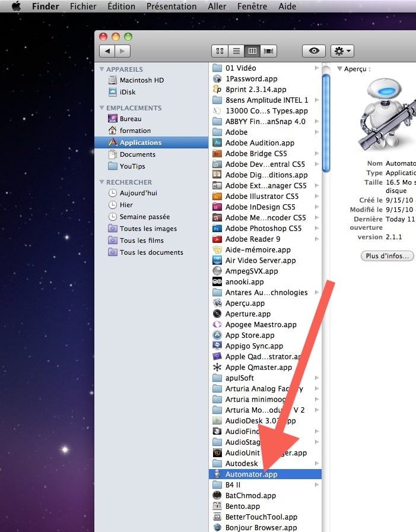The height and width of the screenshot is (532, 416).
Task: Select the anooki.app icon
Action: 217,282
